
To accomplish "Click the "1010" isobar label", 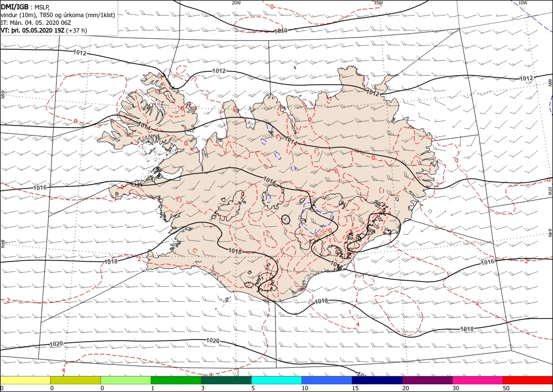I will click(x=281, y=30).
